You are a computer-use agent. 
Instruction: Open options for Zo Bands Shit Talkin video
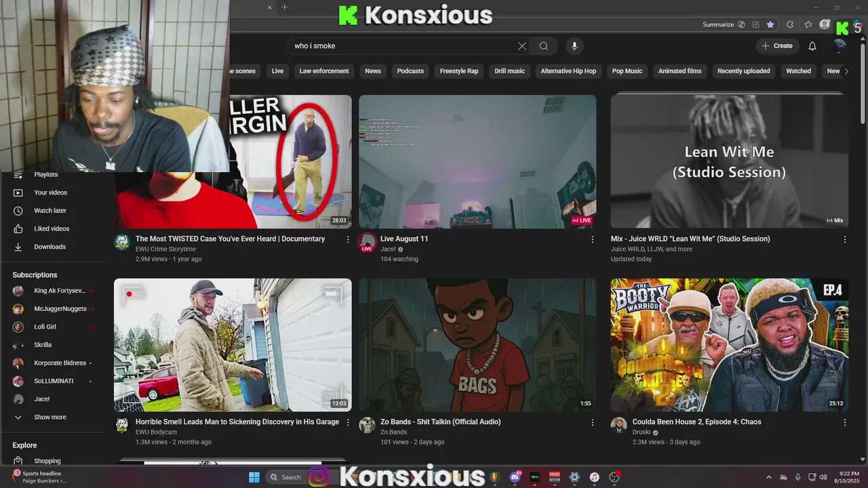[593, 422]
